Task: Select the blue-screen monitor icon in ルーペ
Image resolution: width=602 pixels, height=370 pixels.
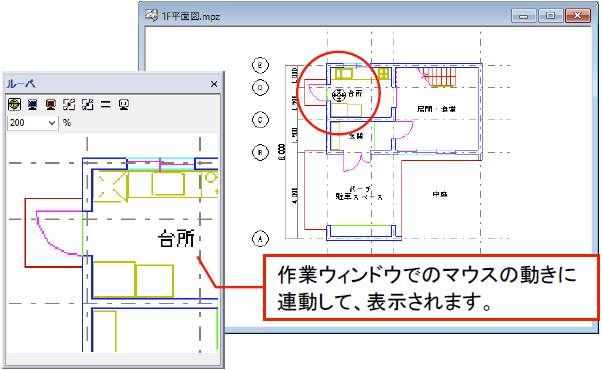Action: (33, 104)
